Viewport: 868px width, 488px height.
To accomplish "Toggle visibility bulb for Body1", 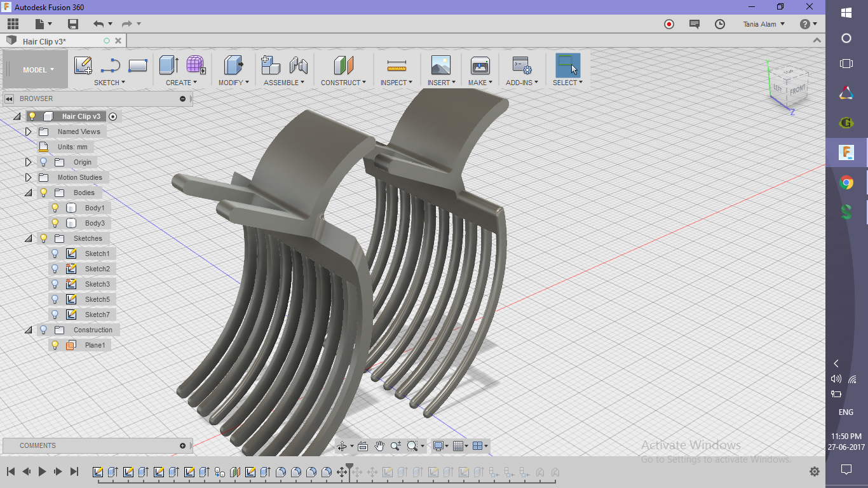I will point(55,208).
